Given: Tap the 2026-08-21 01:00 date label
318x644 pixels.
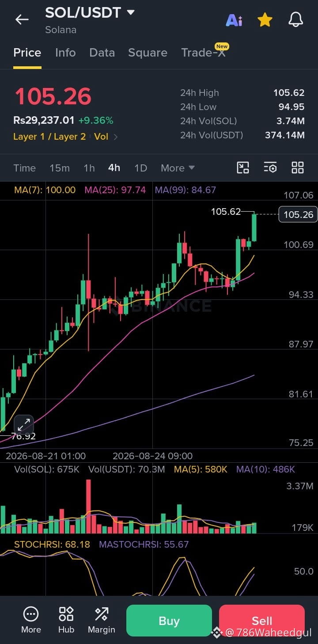Looking at the screenshot, I should pyautogui.click(x=45, y=456).
